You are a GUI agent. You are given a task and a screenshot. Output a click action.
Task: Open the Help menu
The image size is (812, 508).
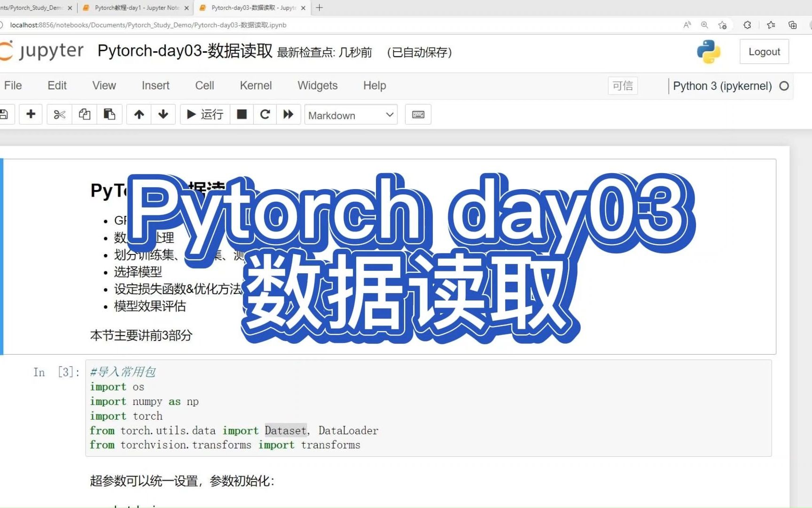click(x=375, y=86)
